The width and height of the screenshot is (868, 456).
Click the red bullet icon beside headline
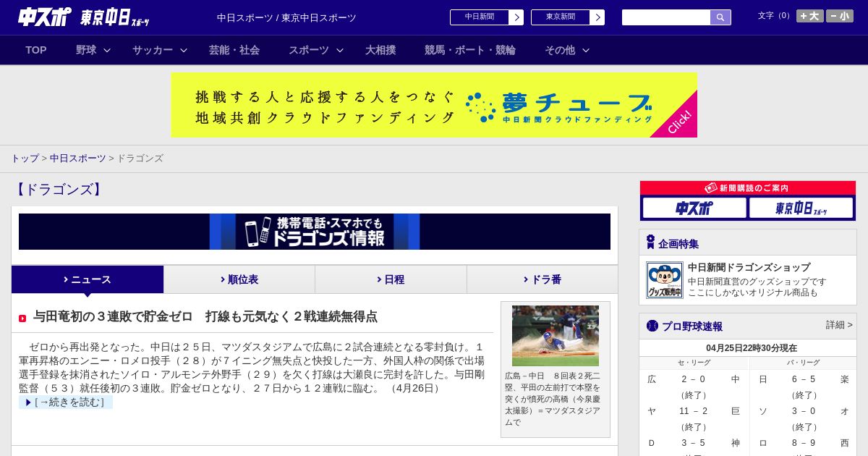[22, 318]
